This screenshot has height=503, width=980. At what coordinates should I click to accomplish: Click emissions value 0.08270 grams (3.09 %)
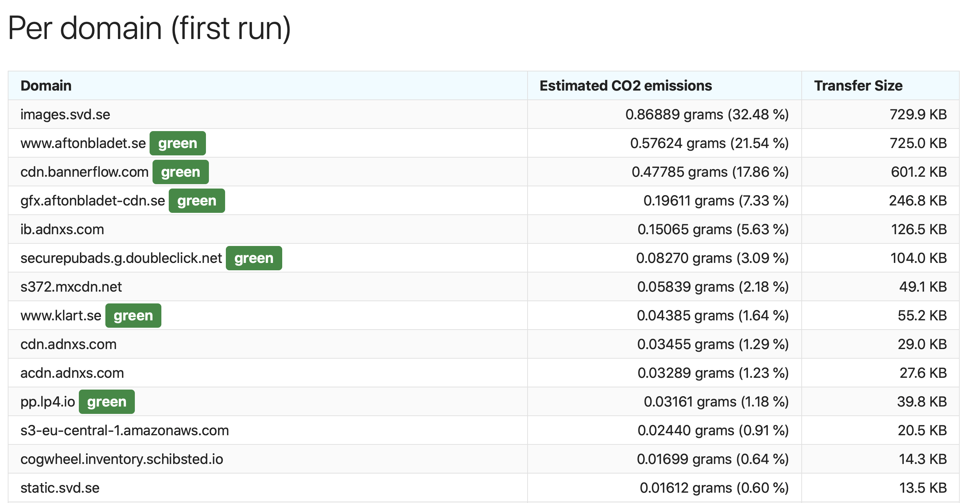[712, 258]
